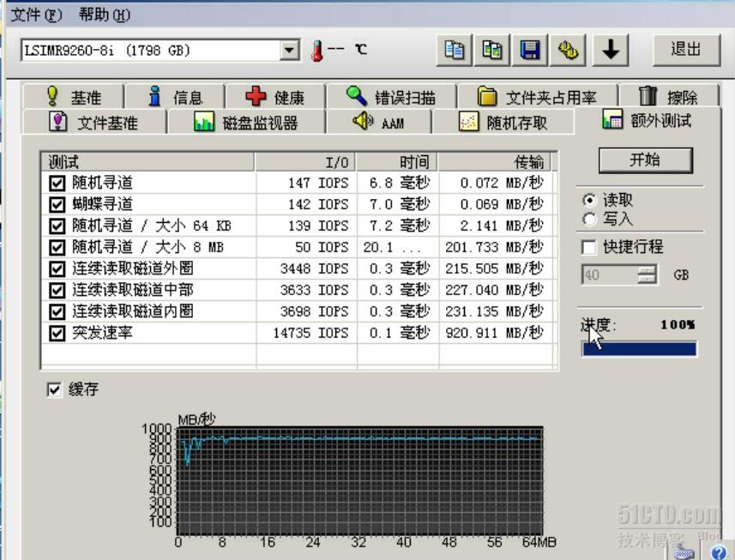
Task: Switch to the 健康 tab
Action: [x=275, y=97]
